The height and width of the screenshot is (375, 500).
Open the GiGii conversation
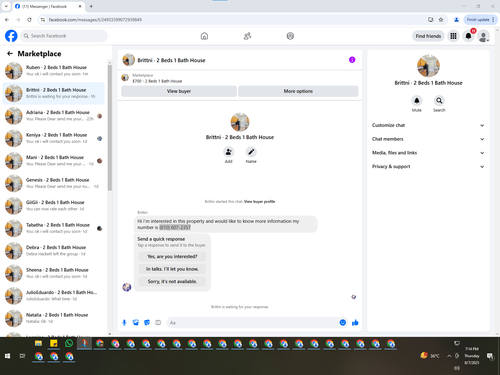(54, 206)
